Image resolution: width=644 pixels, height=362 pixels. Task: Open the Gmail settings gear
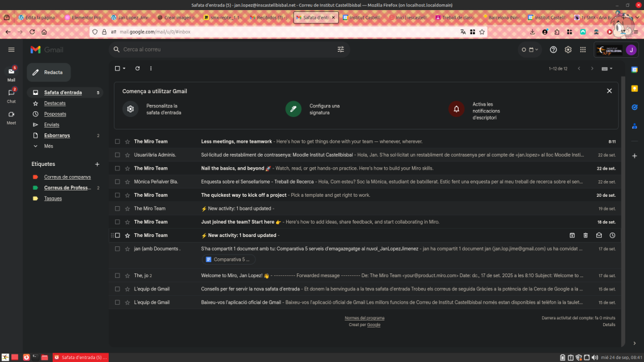point(568,50)
